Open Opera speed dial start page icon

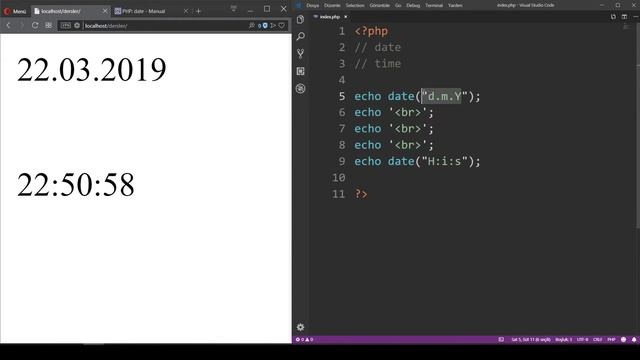(x=49, y=25)
